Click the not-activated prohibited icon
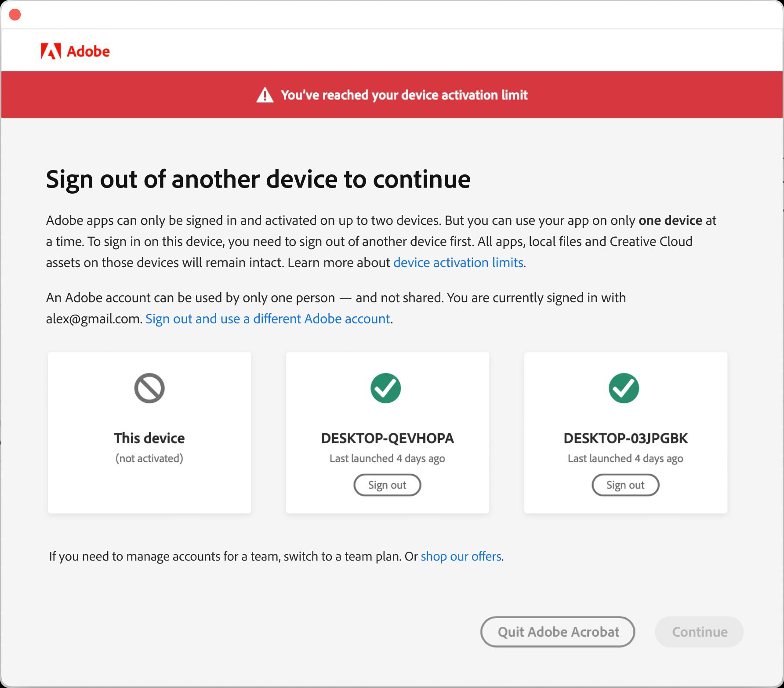Viewport: 784px width, 688px height. [x=149, y=388]
